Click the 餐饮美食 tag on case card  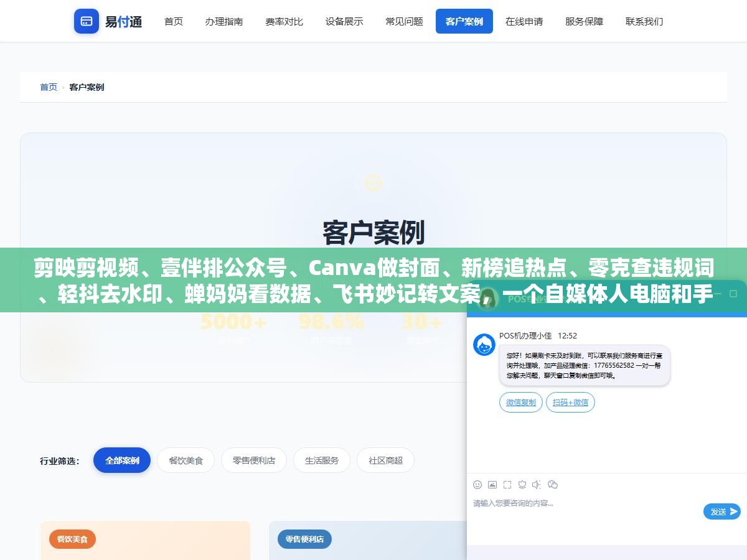(73, 539)
